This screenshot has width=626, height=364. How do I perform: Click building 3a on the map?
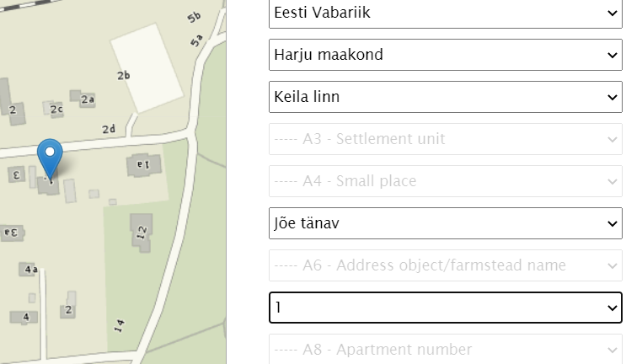(12, 233)
